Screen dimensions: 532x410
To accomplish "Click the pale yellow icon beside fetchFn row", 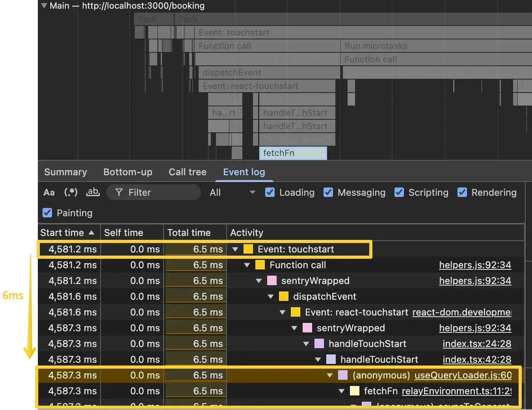I will pyautogui.click(x=355, y=391).
